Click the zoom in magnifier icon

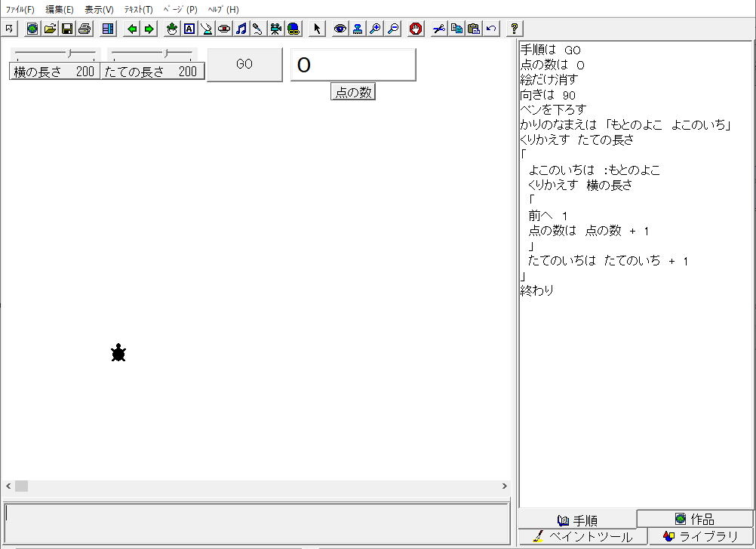point(375,29)
